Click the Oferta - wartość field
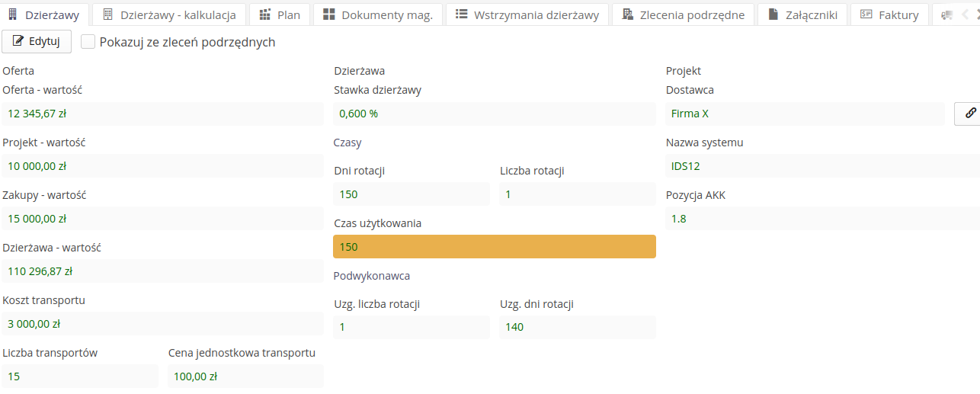 tap(162, 114)
